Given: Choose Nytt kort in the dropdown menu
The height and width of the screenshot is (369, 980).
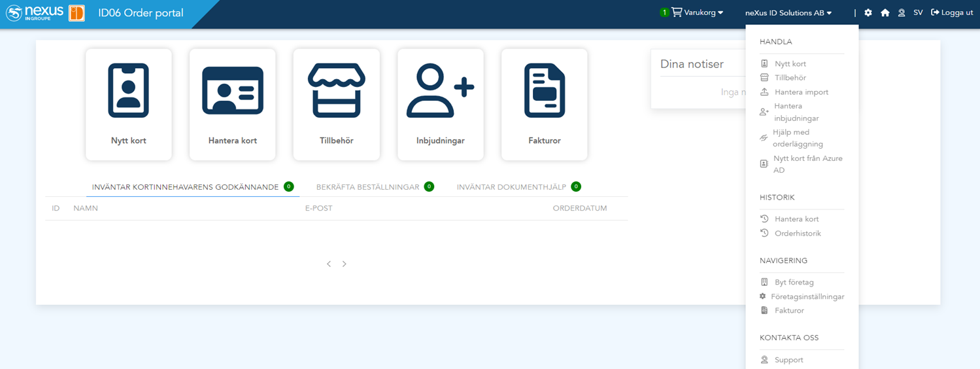Looking at the screenshot, I should pos(790,64).
